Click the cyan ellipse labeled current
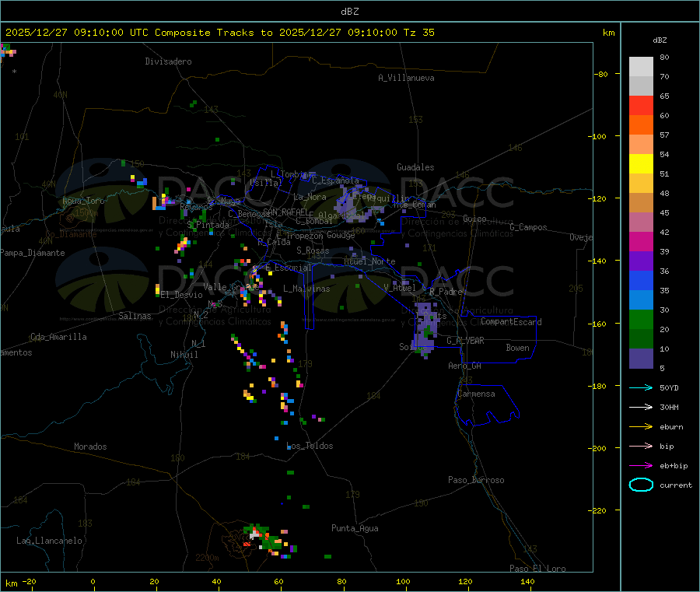700x592 pixels. pos(641,485)
